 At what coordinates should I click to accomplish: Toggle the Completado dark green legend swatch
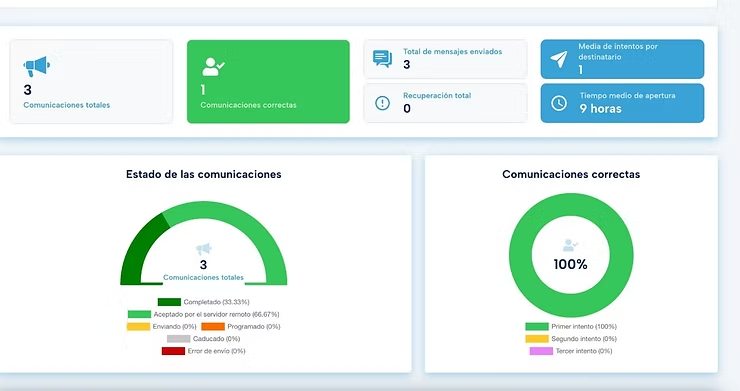[169, 302]
